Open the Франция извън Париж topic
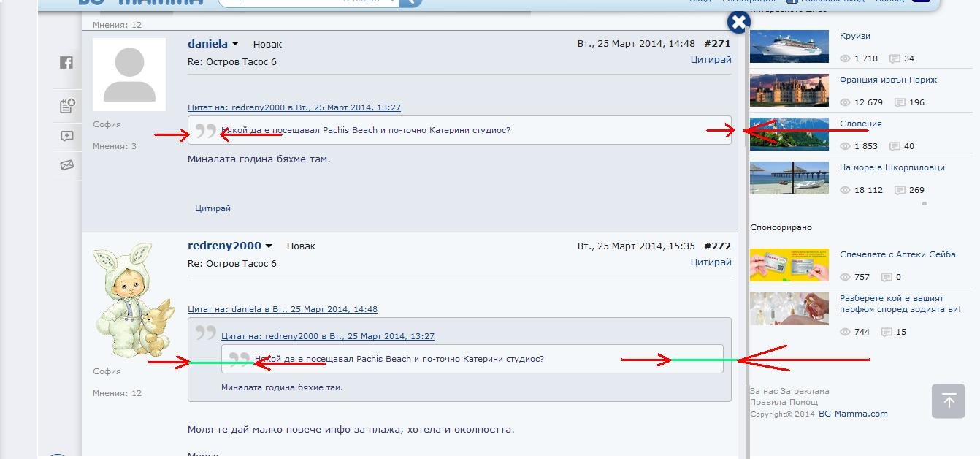Image resolution: width=980 pixels, height=459 pixels. click(888, 80)
